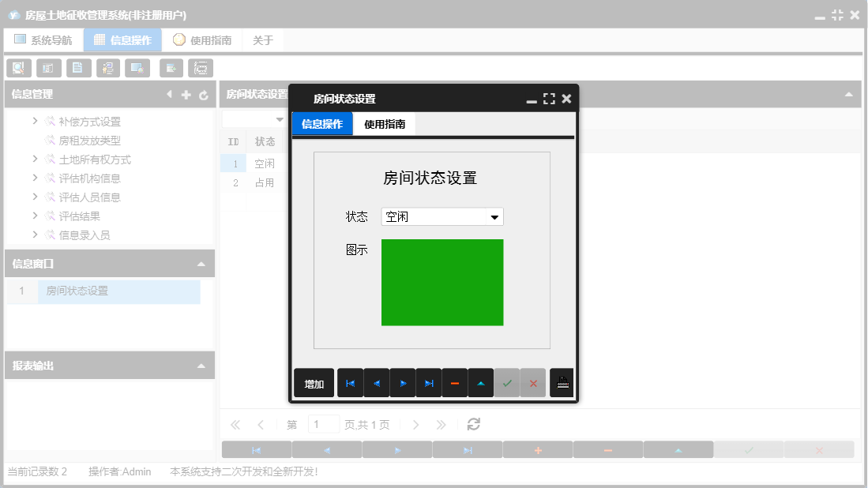
Task: Click the next record arrow in the dialog
Action: click(x=403, y=383)
